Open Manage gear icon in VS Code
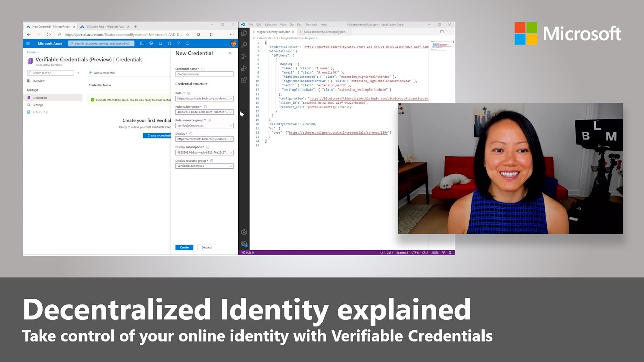644x362 pixels. point(244,244)
